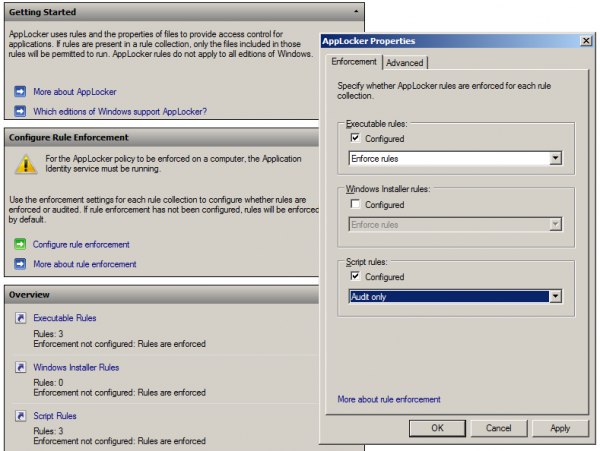Click blue arrow icon beside More about rule enforcement
Image resolution: width=600 pixels, height=451 pixels.
click(x=20, y=264)
